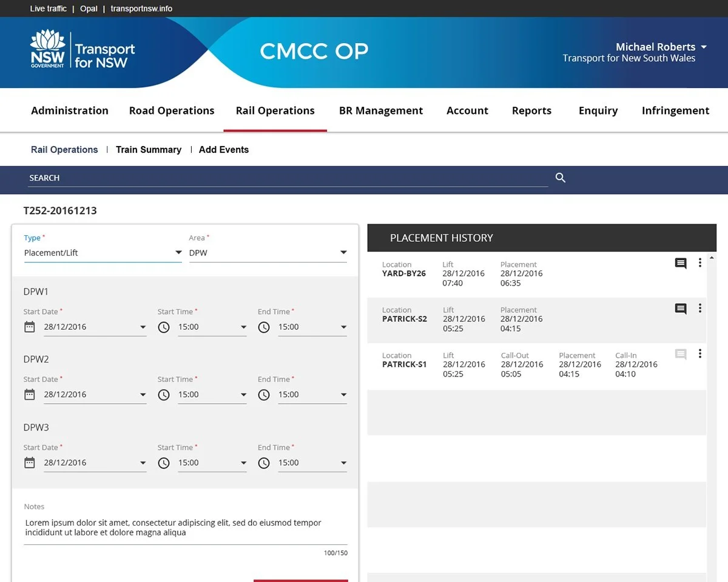Open the three-dot menu for YARD-BY26
Viewport: 728px width, 582px height.
(x=700, y=263)
